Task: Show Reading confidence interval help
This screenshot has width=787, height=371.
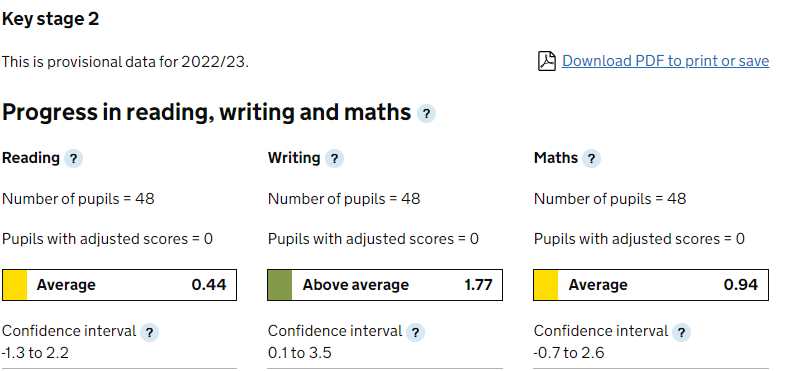Action: pos(149,332)
